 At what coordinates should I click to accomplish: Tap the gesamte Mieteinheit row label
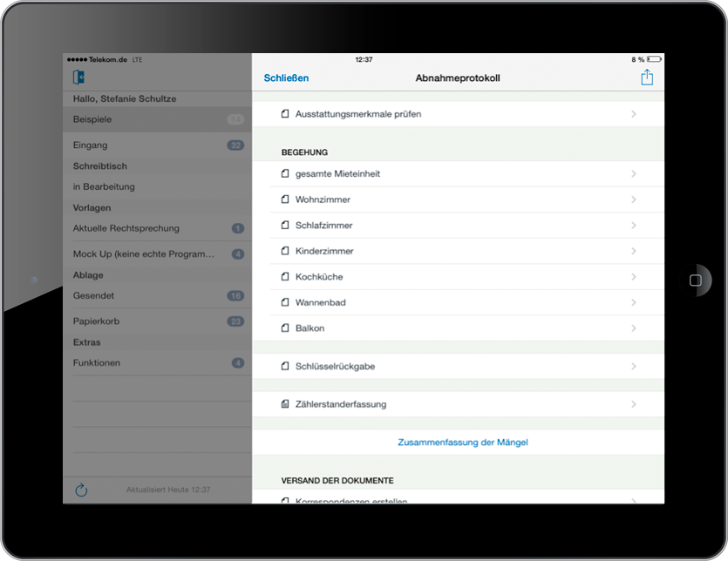(337, 173)
